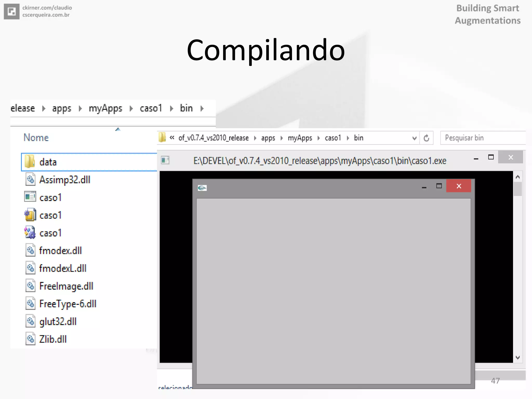Open address bar history dropdown

414,138
